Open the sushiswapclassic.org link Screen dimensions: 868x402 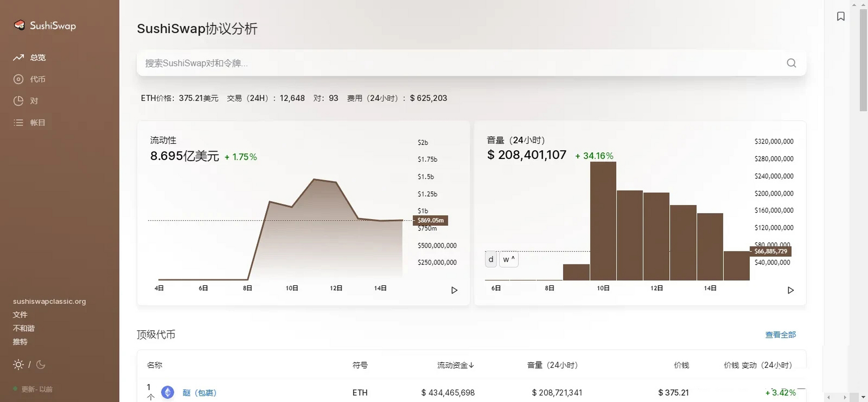click(x=50, y=301)
